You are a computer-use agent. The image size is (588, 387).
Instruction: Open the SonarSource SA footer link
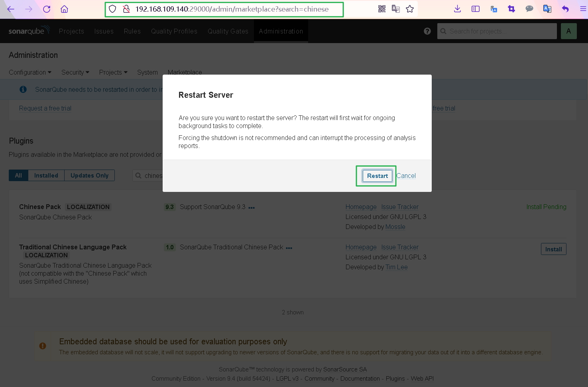(x=345, y=369)
